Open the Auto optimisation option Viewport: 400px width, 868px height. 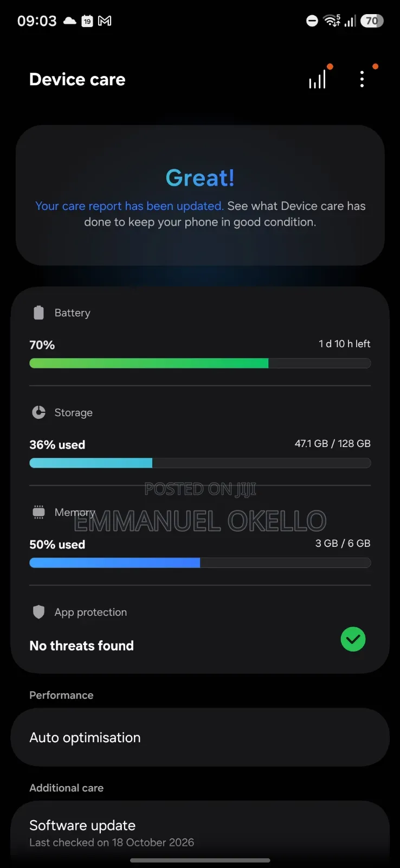(200, 737)
